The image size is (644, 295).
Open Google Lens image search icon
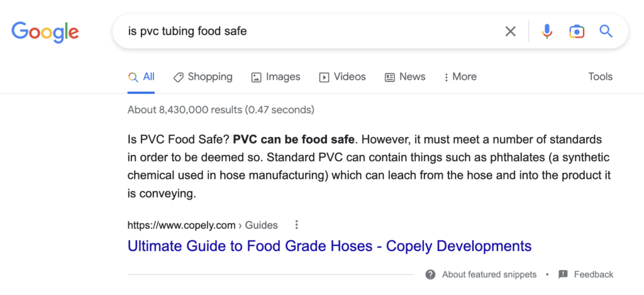point(577,31)
